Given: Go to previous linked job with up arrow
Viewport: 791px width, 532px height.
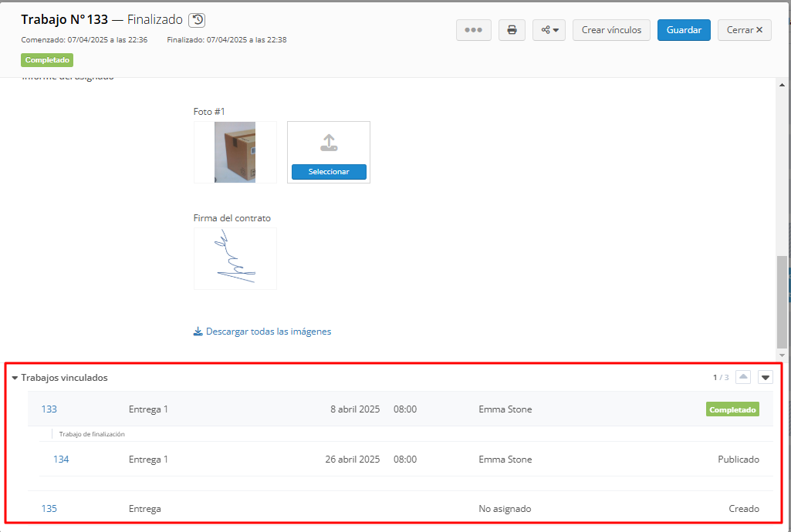Looking at the screenshot, I should [x=743, y=377].
